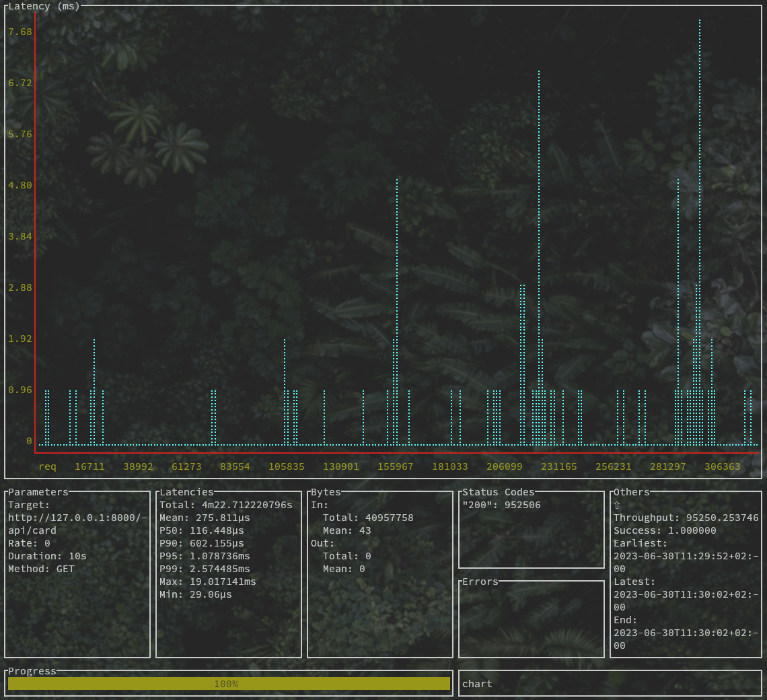Click the 'P95: 1.078736ms' line

(205, 556)
